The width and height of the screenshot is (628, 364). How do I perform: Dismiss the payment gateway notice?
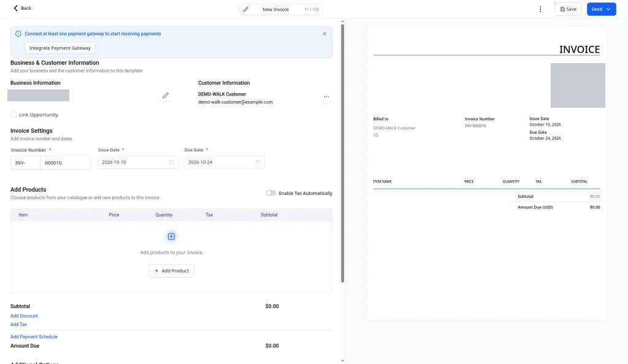click(324, 34)
